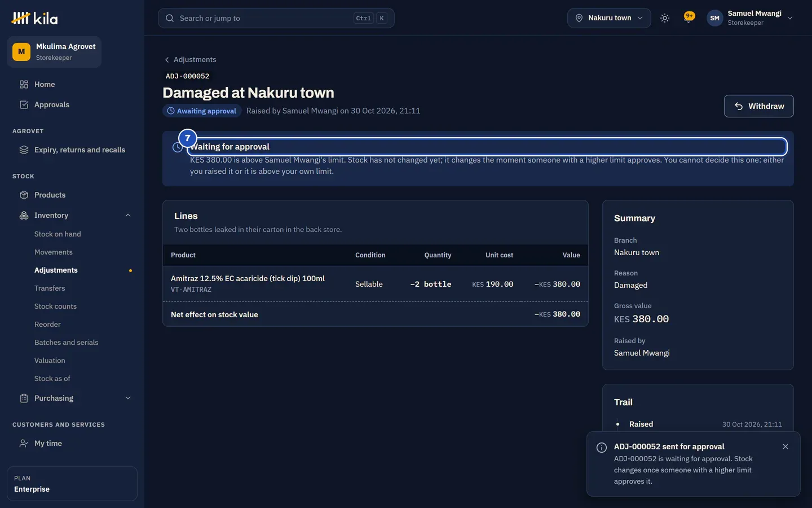812x508 pixels.
Task: Collapse the Inventory section chevron
Action: pos(128,215)
